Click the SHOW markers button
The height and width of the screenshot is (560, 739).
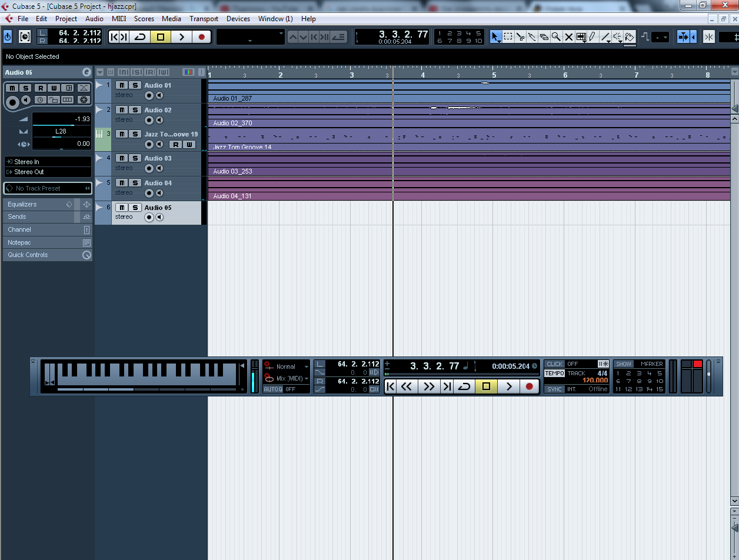(x=624, y=364)
